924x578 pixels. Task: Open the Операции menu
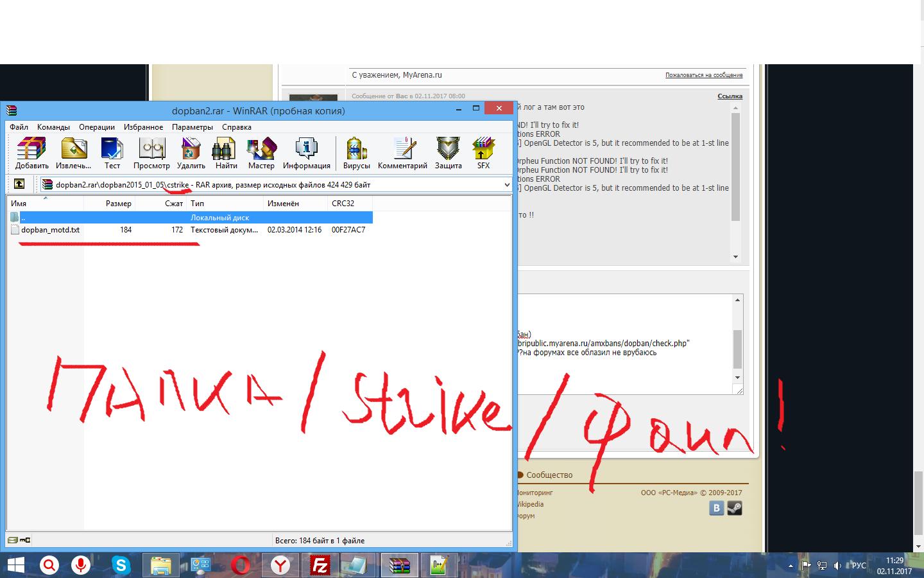coord(97,127)
